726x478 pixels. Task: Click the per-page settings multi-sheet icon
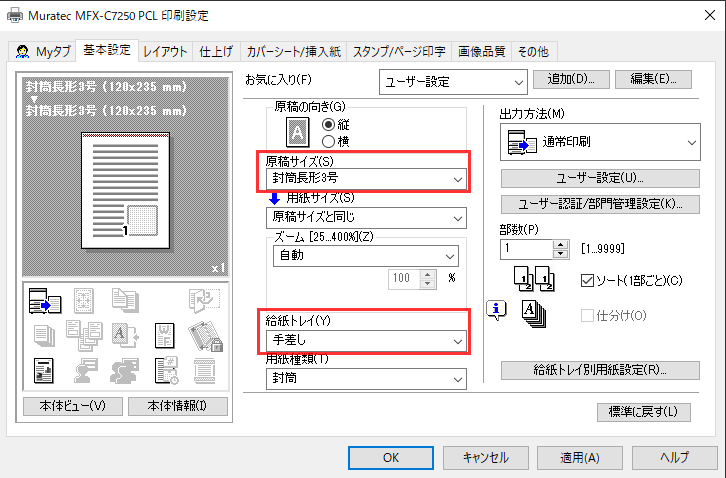84,335
